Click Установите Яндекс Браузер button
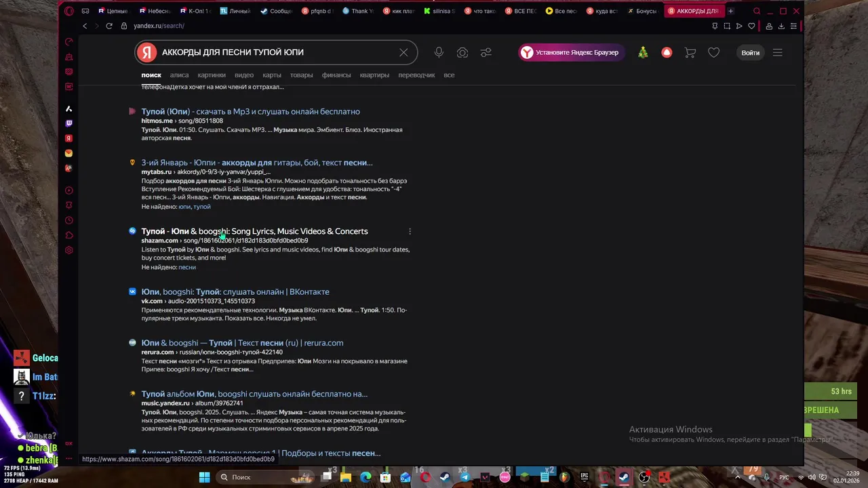 click(570, 52)
